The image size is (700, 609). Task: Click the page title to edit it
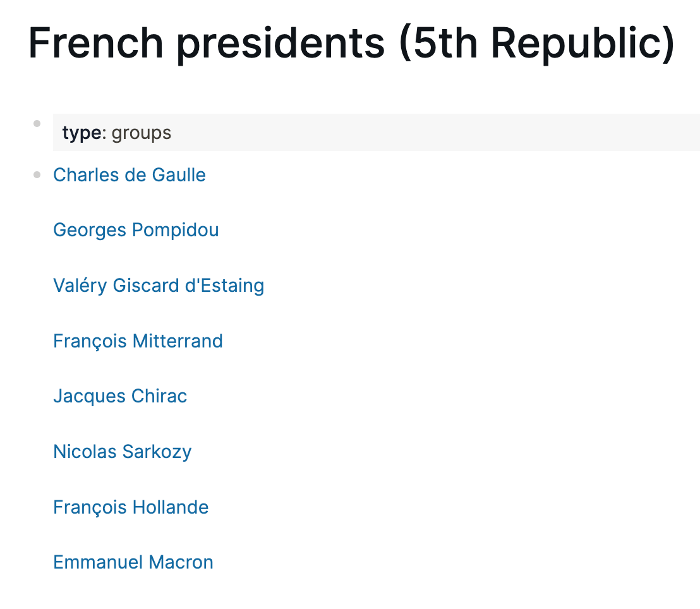351,43
